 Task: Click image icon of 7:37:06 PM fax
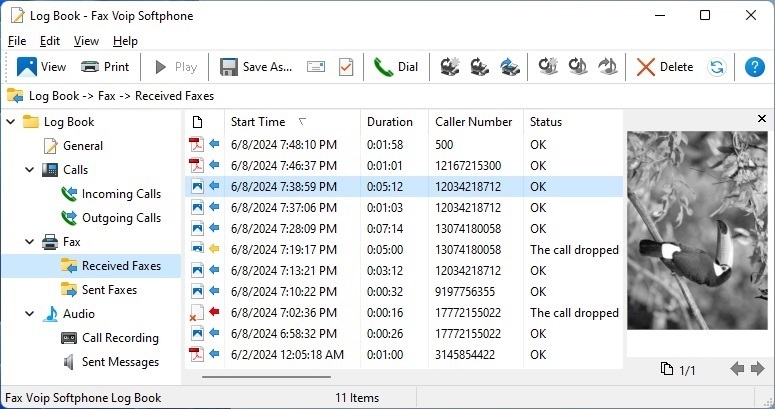[197, 207]
